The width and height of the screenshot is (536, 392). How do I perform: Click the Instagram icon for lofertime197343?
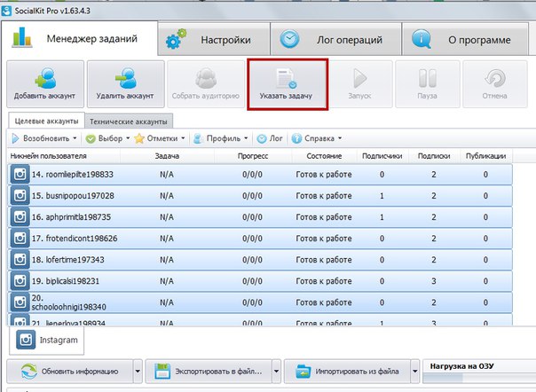point(20,260)
